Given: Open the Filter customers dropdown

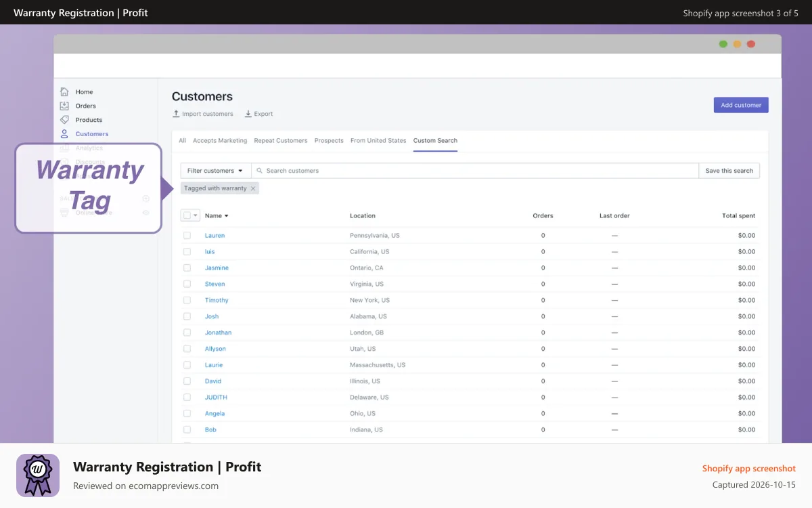Looking at the screenshot, I should pyautogui.click(x=216, y=171).
